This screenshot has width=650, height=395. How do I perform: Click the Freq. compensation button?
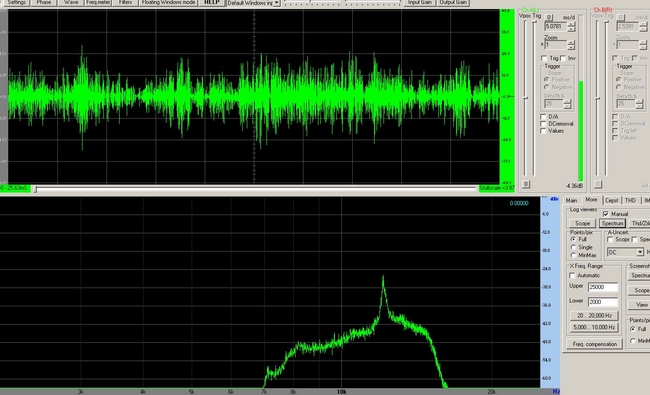pos(594,344)
